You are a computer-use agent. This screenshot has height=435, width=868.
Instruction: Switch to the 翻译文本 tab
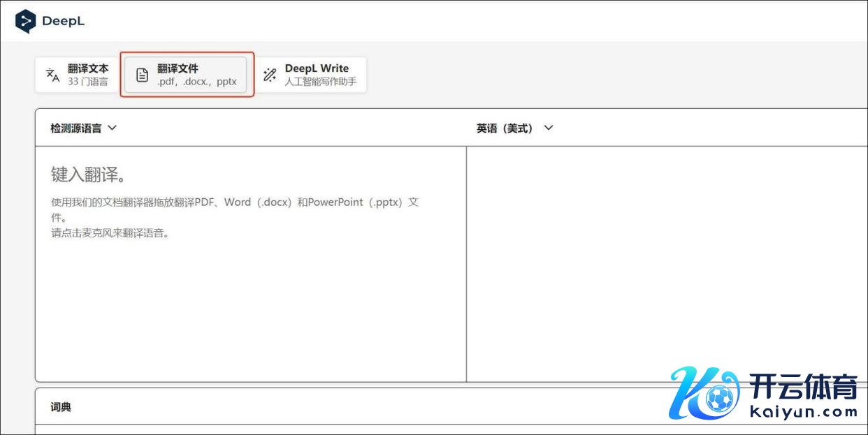(88, 68)
